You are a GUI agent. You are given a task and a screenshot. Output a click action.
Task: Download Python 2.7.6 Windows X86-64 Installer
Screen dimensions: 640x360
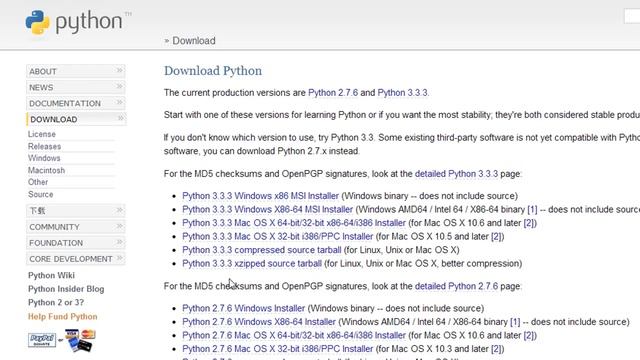click(x=259, y=322)
